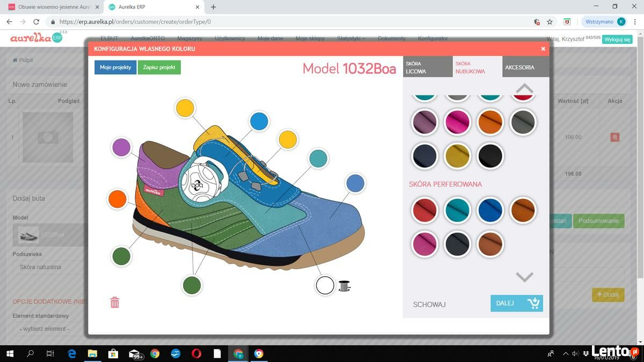
Task: Pick the blue perforated leather swatch
Action: [490, 210]
